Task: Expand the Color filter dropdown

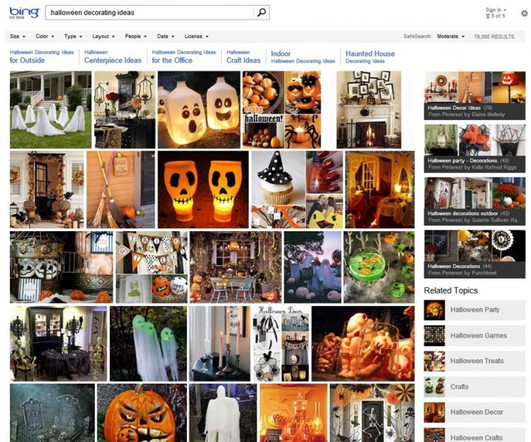Action: [x=45, y=36]
